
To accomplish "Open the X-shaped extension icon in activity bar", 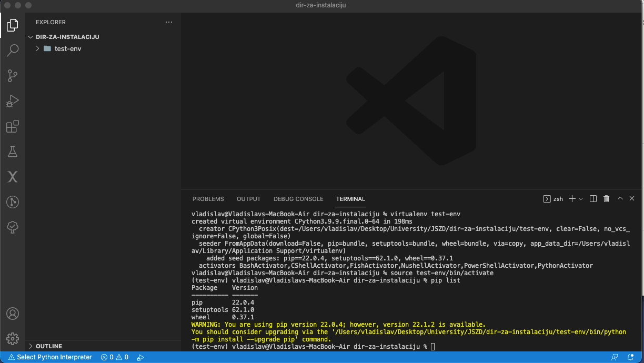I will [13, 177].
